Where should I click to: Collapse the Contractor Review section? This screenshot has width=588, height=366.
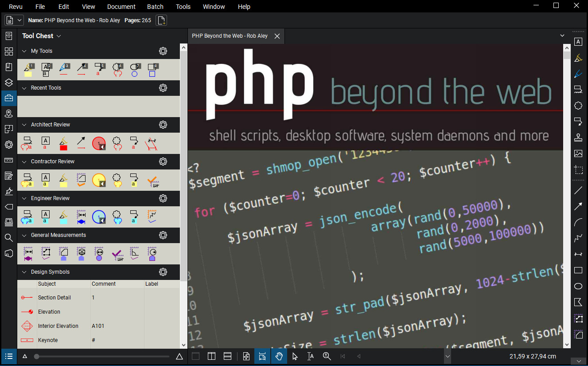click(x=24, y=161)
